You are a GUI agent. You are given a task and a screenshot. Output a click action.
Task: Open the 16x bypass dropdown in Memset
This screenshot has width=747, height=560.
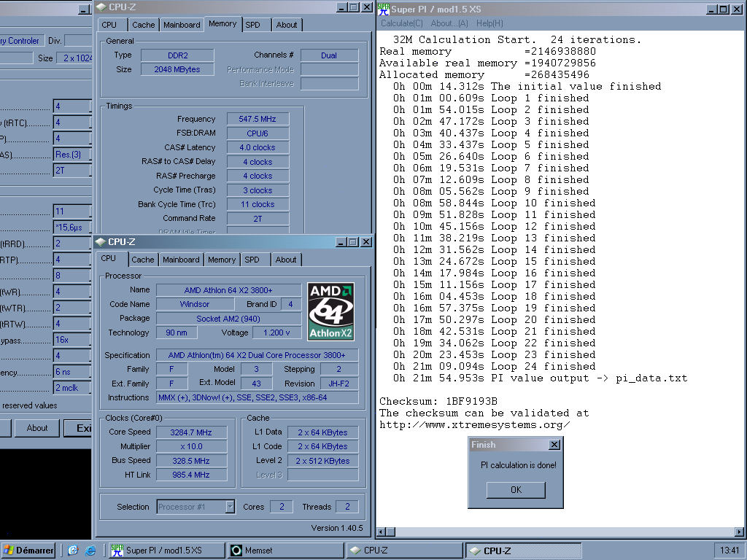coord(72,340)
